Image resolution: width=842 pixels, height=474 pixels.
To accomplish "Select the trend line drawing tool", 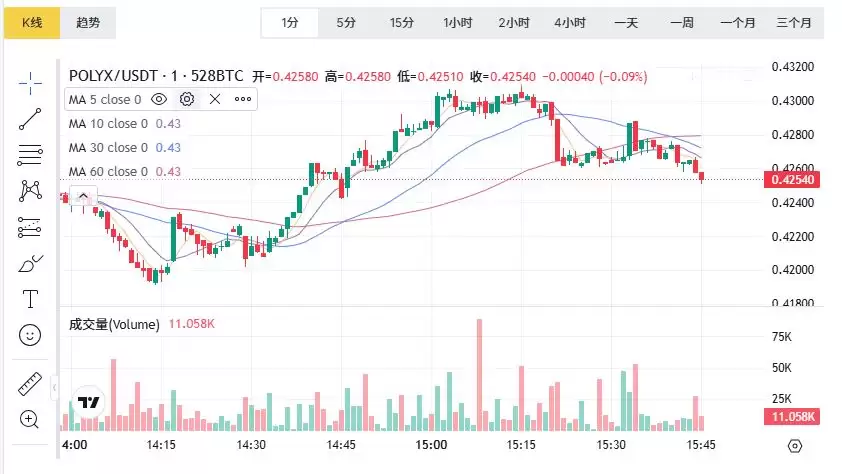I will point(30,118).
